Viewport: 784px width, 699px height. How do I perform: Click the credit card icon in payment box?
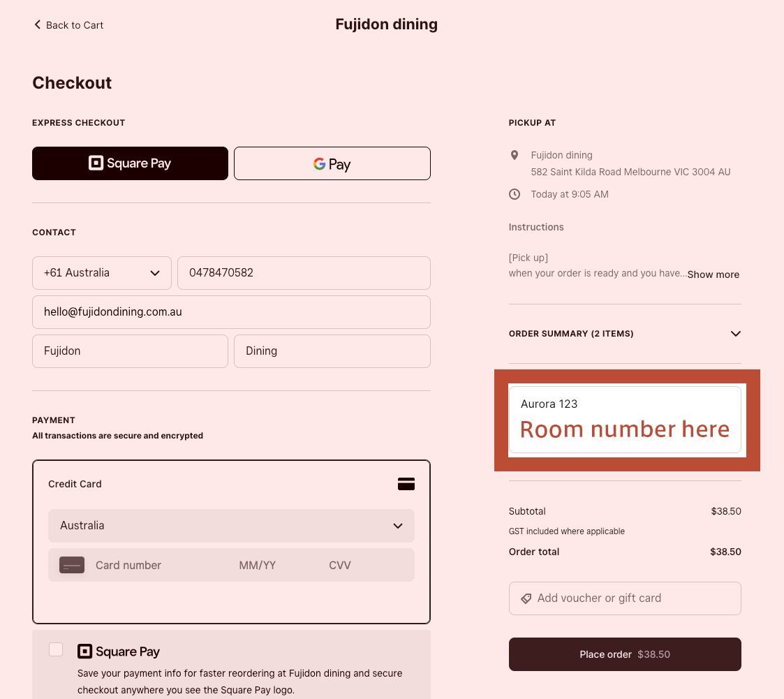coord(406,484)
